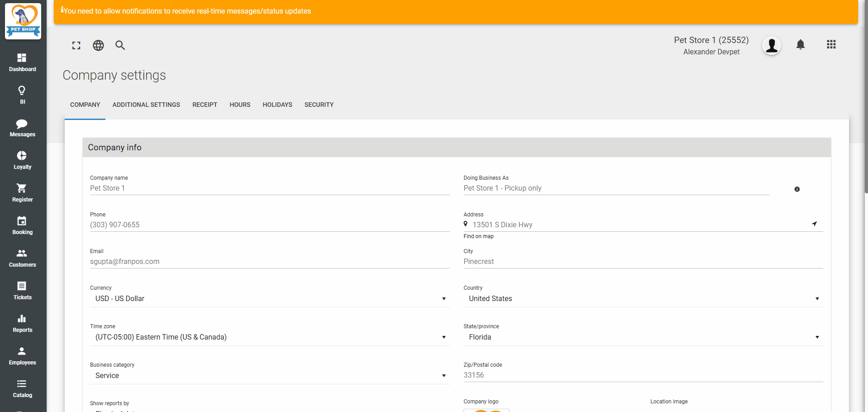Viewport: 868px width, 412px height.
Task: Switch to Additional Settings tab
Action: tap(146, 105)
